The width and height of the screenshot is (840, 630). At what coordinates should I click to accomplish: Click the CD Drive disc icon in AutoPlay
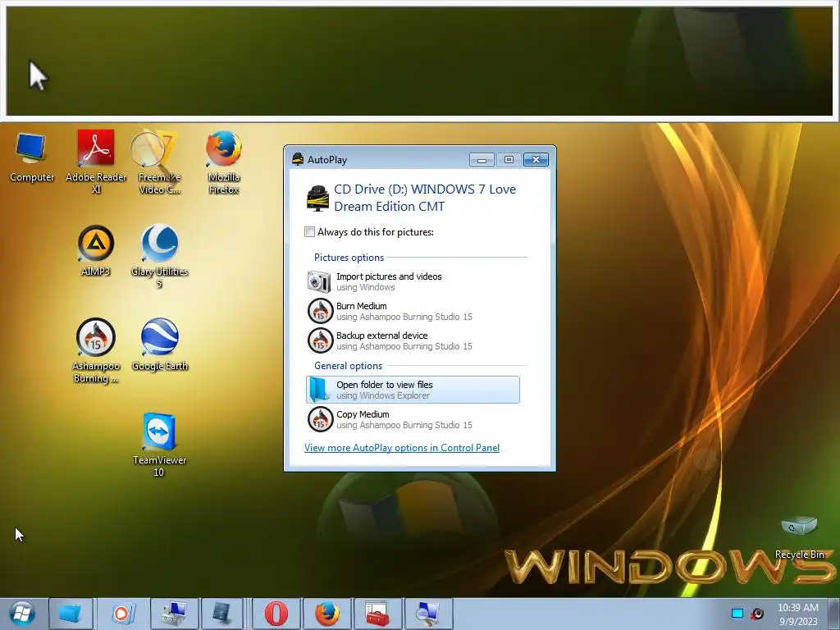coord(317,198)
